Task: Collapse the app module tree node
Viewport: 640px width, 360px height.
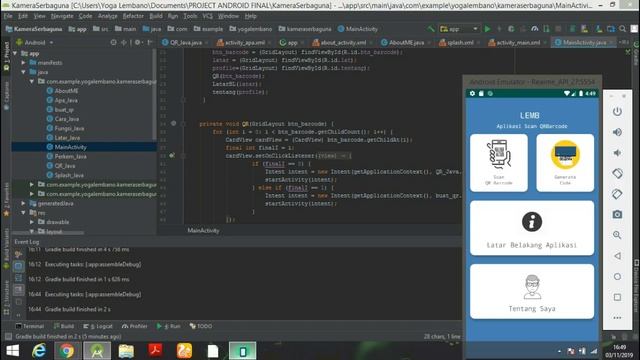Action: (x=16, y=53)
